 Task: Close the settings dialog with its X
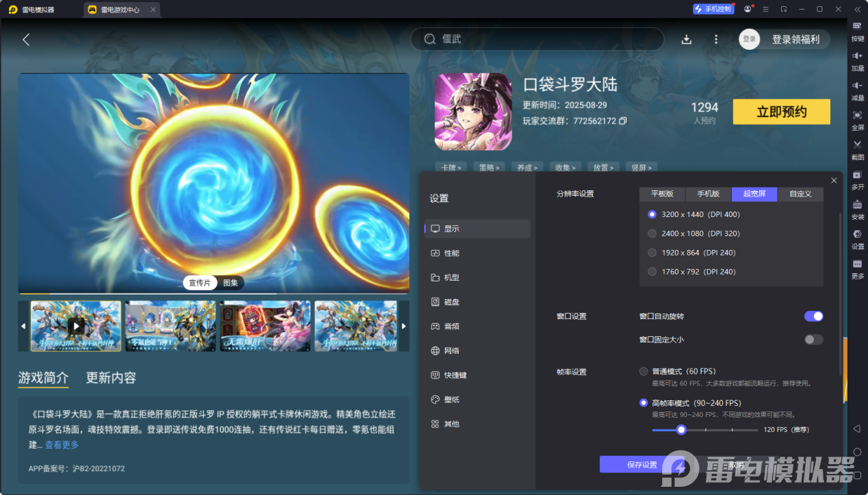834,180
